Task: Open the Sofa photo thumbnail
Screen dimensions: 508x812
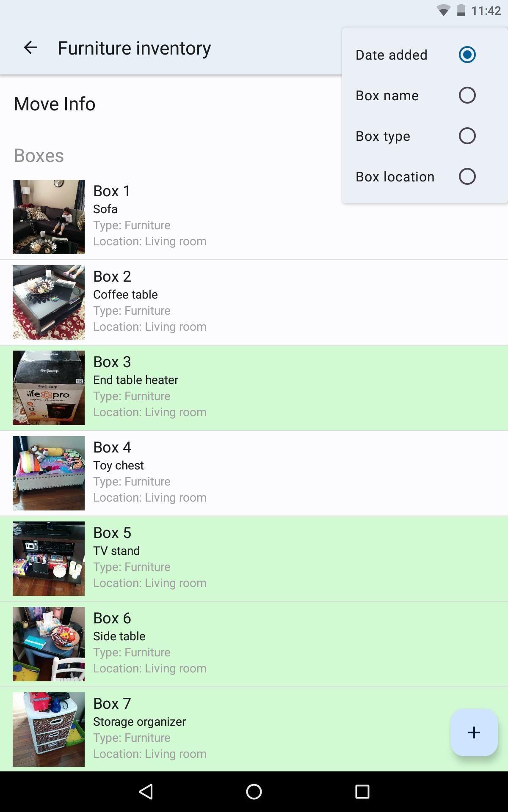Action: [x=49, y=217]
